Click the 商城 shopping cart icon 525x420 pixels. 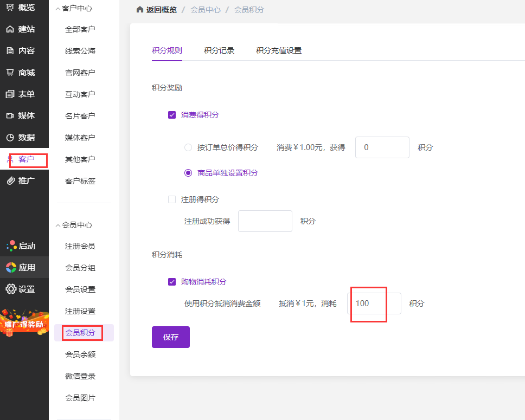point(10,73)
